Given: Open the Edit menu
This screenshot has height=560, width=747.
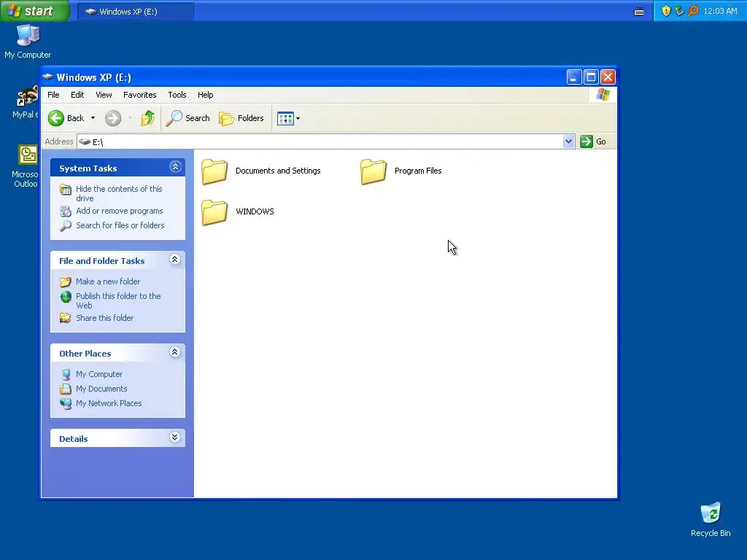Looking at the screenshot, I should (x=77, y=95).
